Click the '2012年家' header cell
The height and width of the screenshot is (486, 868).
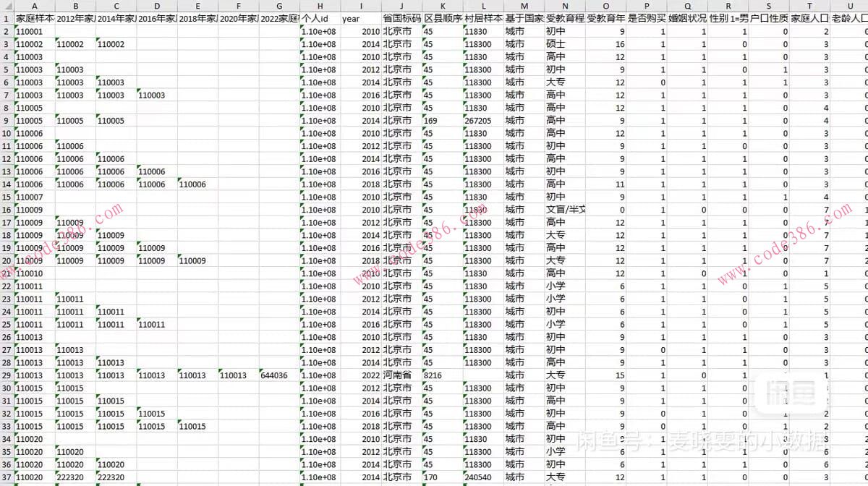[75, 18]
